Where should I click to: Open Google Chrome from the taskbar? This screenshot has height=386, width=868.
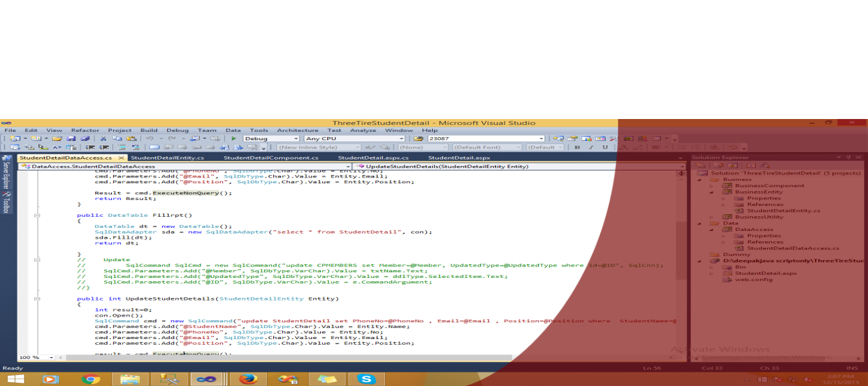pos(91,379)
